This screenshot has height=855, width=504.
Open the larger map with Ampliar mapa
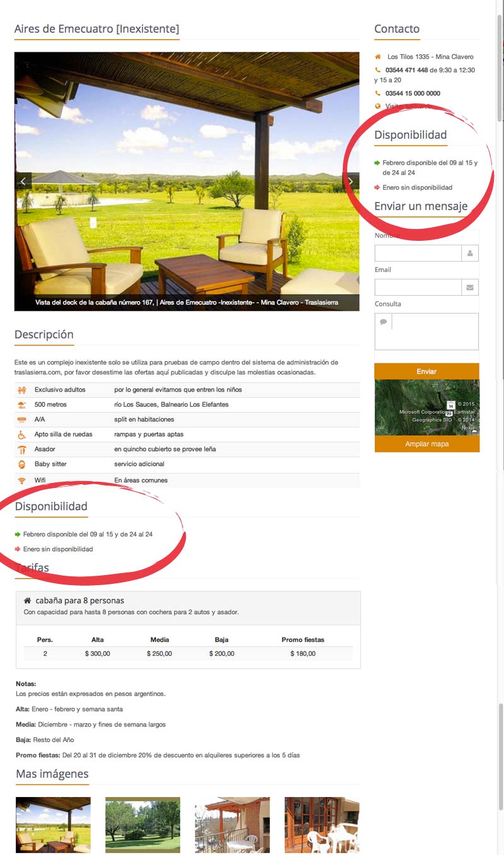pos(427,444)
